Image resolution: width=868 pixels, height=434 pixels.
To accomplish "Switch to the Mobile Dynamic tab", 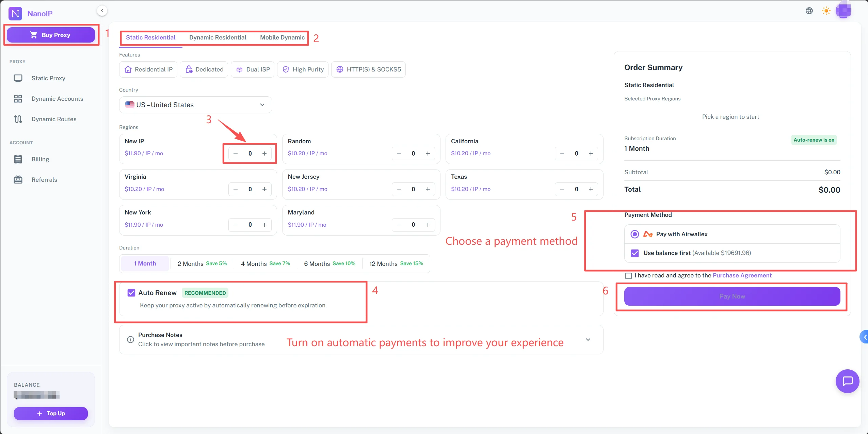I will click(x=282, y=37).
